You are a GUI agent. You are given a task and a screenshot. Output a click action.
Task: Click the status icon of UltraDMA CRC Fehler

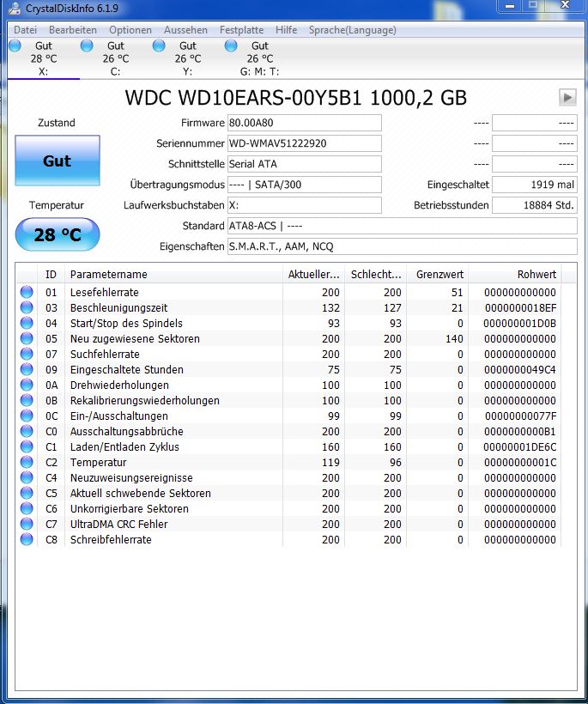27,524
